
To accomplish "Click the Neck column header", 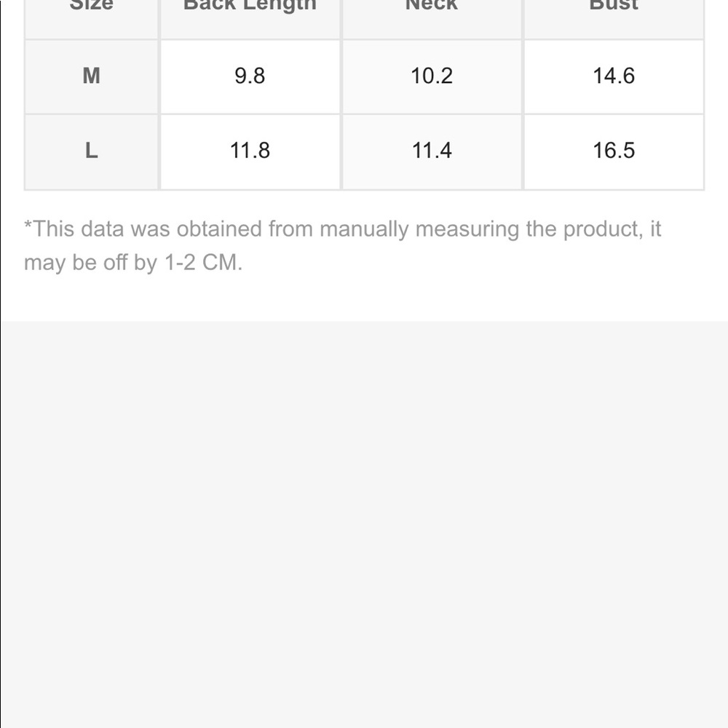I will 432,6.
